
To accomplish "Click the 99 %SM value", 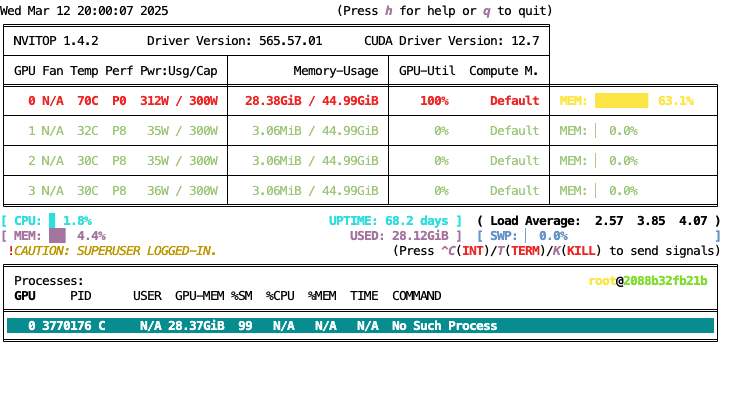I will pos(245,326).
